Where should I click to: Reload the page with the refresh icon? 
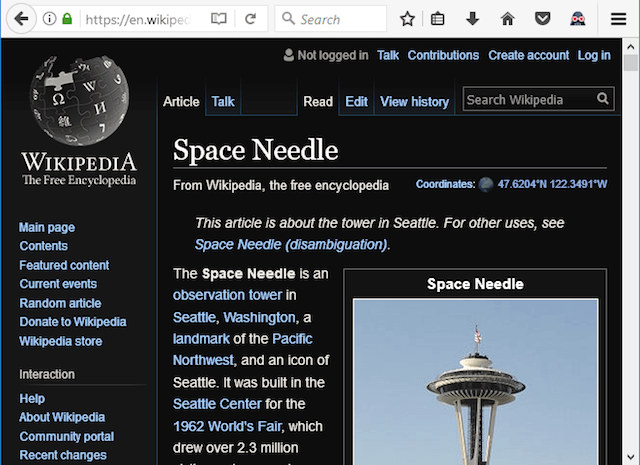pyautogui.click(x=250, y=19)
